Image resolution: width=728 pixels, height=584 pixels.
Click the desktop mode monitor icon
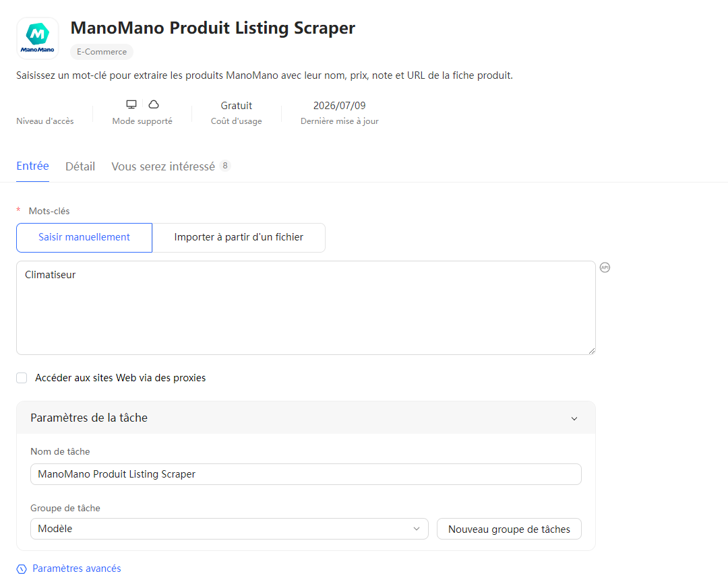click(x=131, y=104)
